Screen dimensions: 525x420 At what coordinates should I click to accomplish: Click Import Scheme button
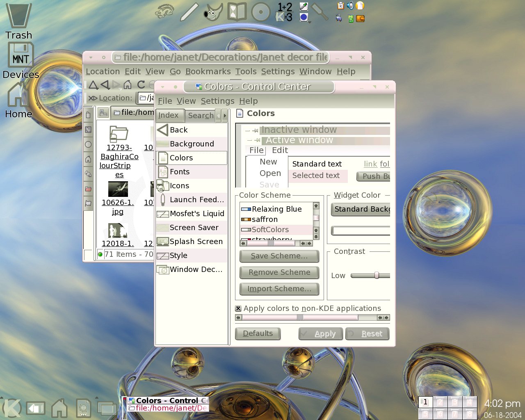click(x=279, y=289)
